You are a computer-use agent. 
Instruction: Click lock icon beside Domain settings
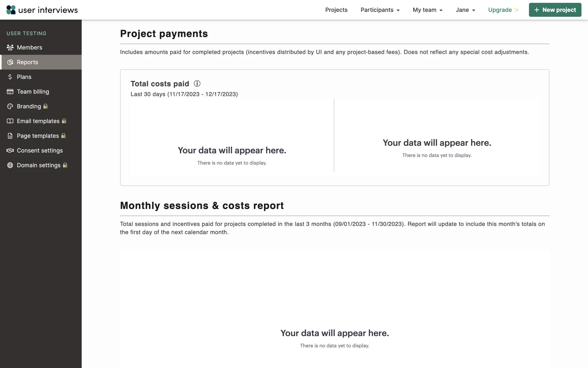pos(65,165)
